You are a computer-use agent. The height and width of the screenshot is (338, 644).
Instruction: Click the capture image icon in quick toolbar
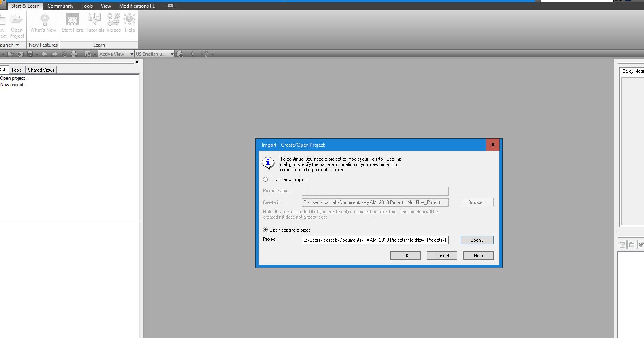88,54
